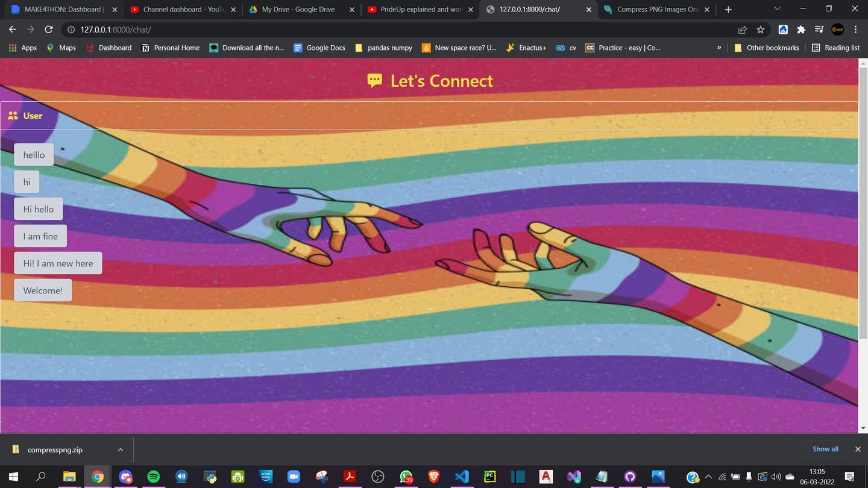Open Adobe Acrobat from the taskbar
The image size is (868, 488).
[350, 477]
